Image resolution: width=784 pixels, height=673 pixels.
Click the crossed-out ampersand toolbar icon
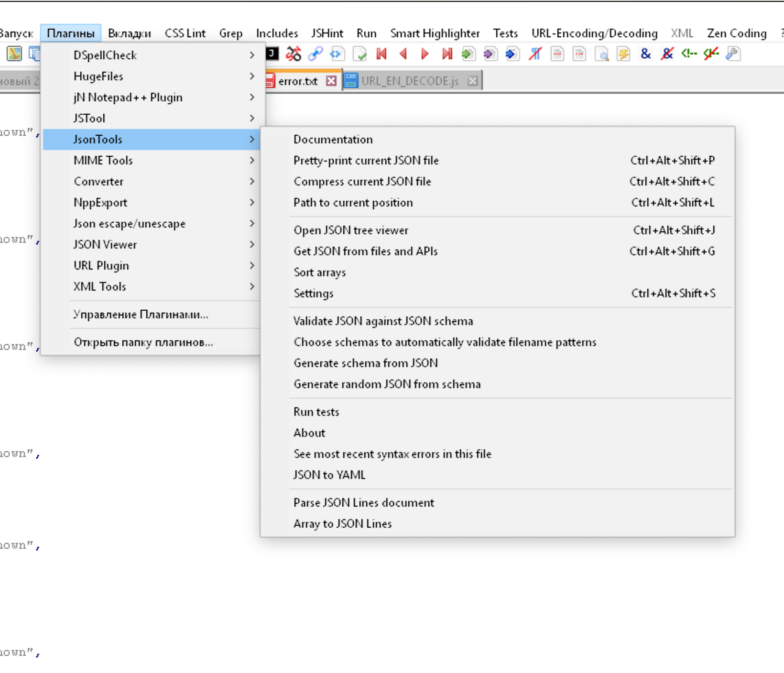click(x=667, y=54)
